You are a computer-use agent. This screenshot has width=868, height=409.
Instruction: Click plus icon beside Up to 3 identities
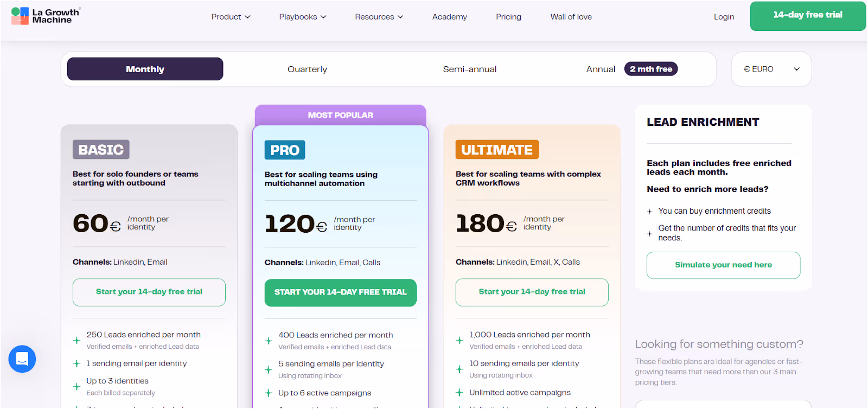point(77,387)
